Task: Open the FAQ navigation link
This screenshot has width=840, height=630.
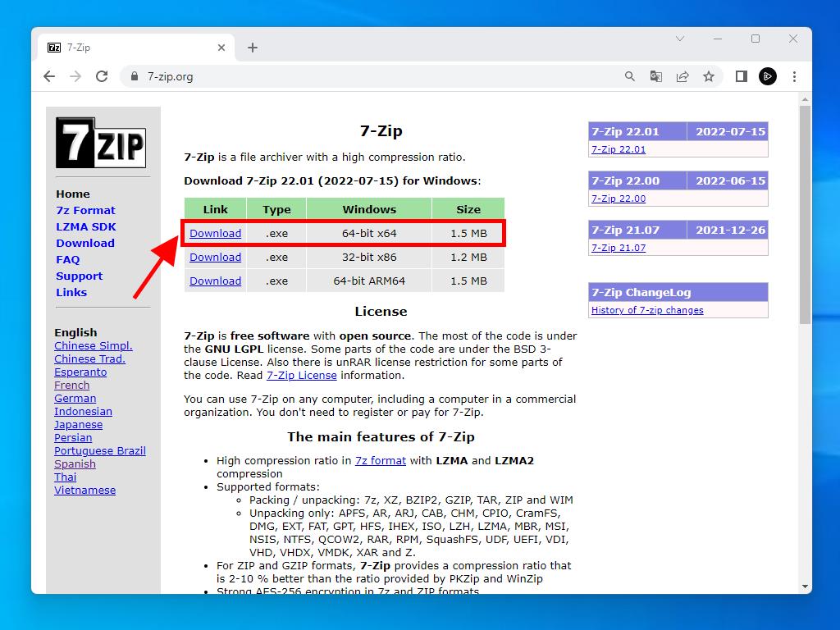Action: click(x=67, y=260)
